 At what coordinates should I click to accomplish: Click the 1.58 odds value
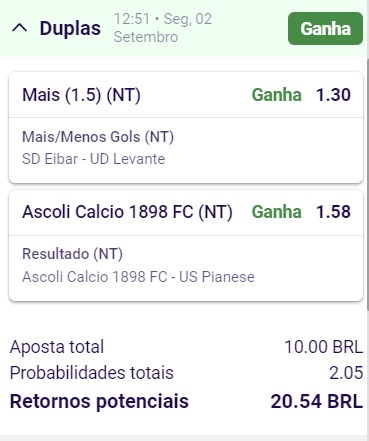(x=333, y=212)
